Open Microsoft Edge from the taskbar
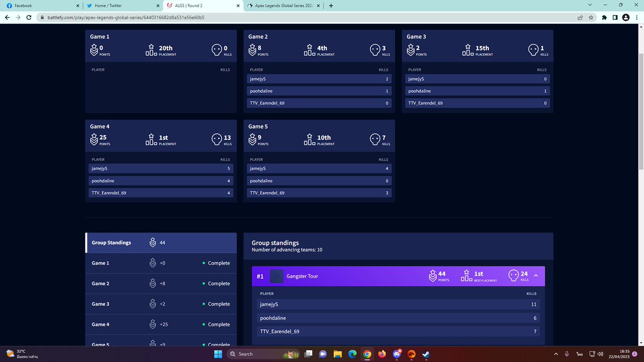Viewport: 644px width, 362px height. click(352, 354)
